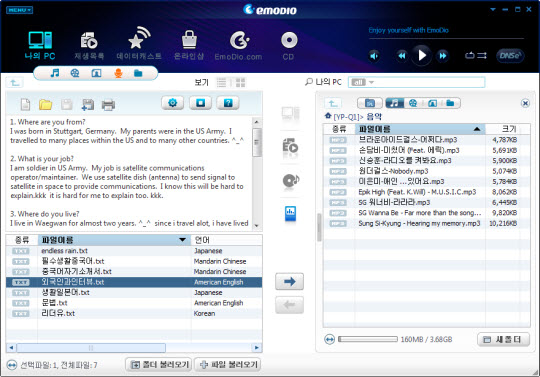Click the PC icon in middle strip
Screen dimensions: 540x377
click(x=290, y=113)
